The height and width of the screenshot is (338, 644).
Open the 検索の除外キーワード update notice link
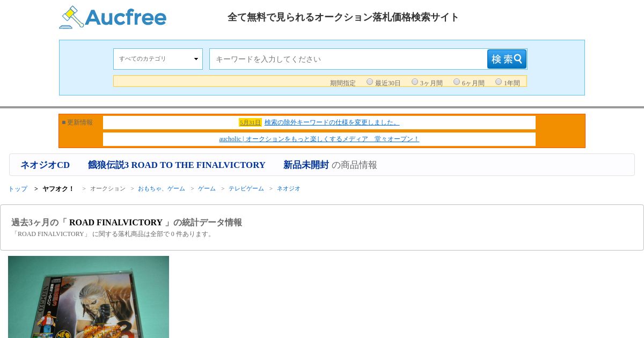(x=332, y=122)
